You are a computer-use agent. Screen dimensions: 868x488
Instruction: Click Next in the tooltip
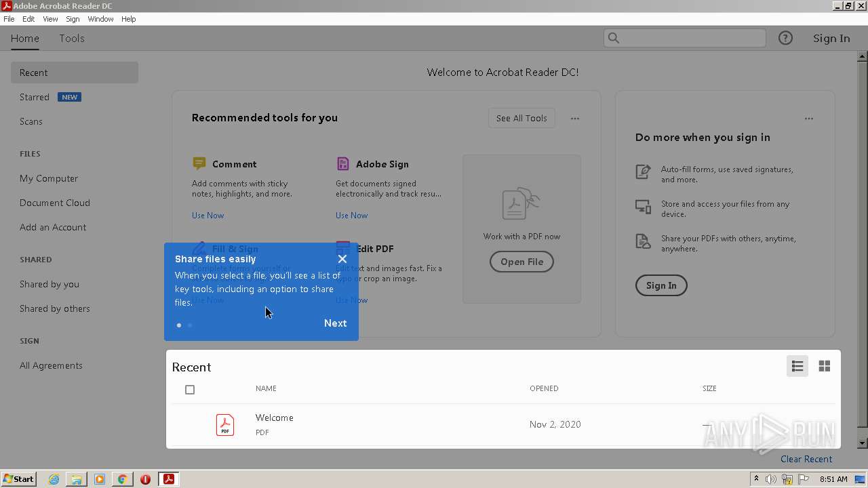pyautogui.click(x=335, y=323)
